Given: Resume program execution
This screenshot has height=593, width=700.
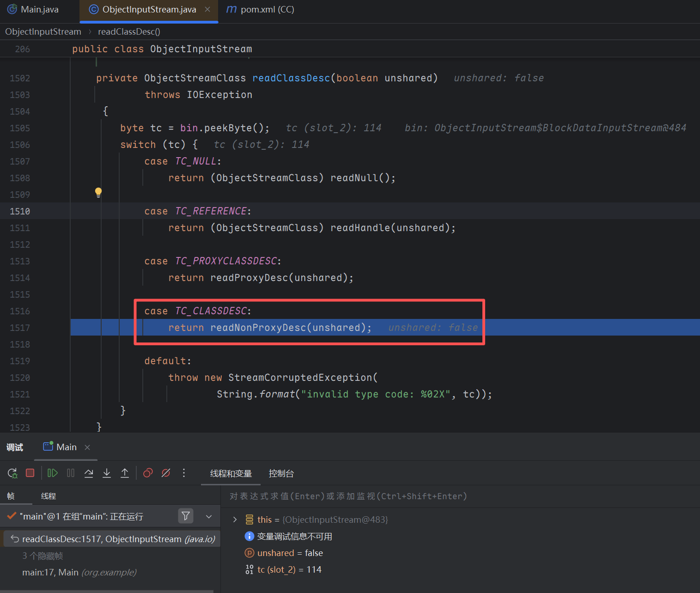Looking at the screenshot, I should [53, 473].
